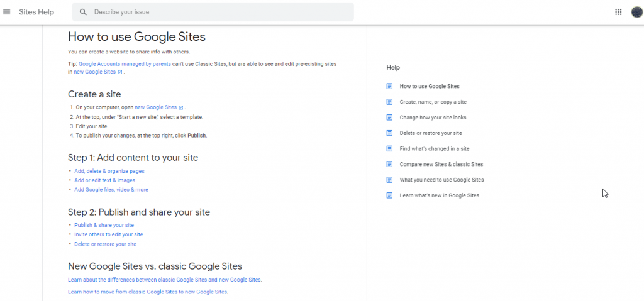Click the search magnifier icon
Screen dimensions: 644x301
[84, 12]
